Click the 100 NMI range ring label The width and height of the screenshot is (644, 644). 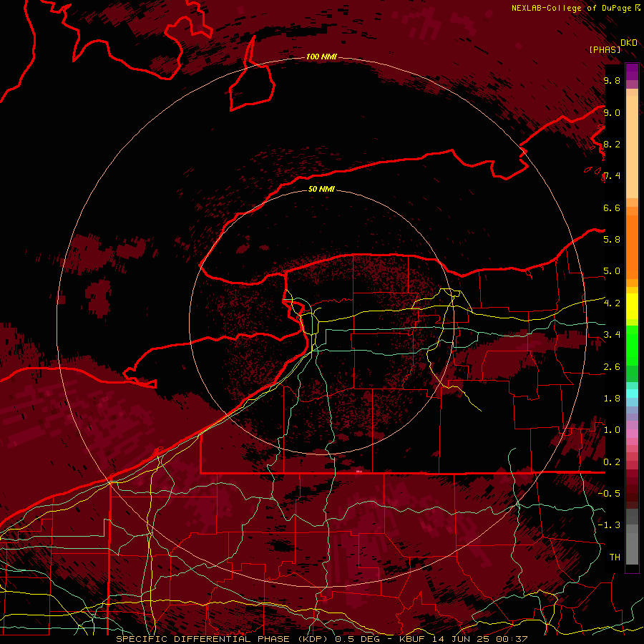(321, 57)
